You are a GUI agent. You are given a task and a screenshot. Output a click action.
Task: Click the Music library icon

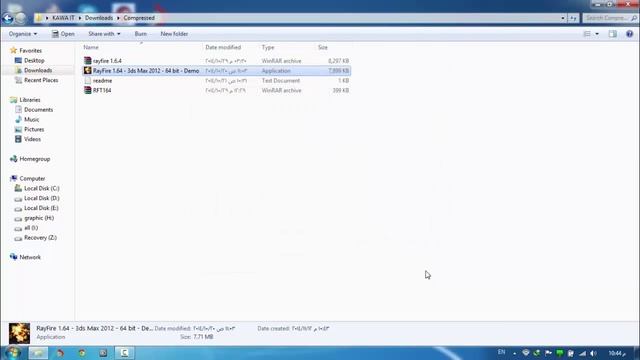pos(18,119)
